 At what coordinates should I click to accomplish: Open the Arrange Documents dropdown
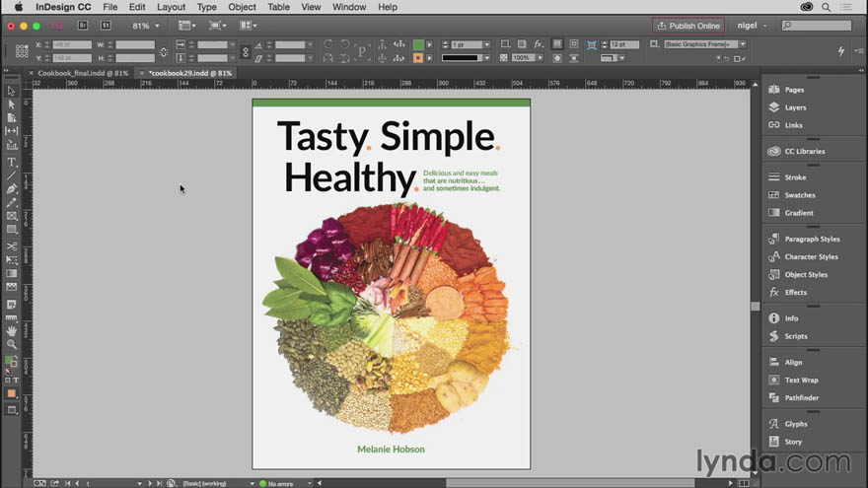coord(248,26)
